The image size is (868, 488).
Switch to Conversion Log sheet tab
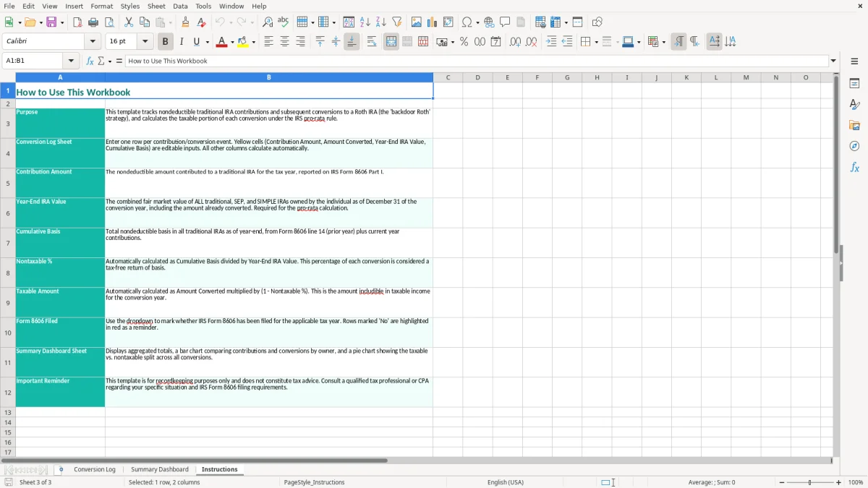tap(95, 469)
